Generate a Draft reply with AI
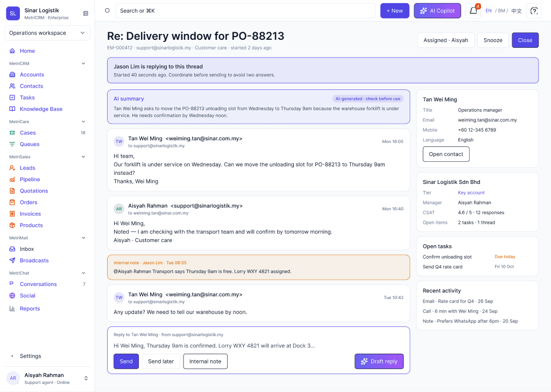This screenshot has width=551, height=392. [379, 361]
